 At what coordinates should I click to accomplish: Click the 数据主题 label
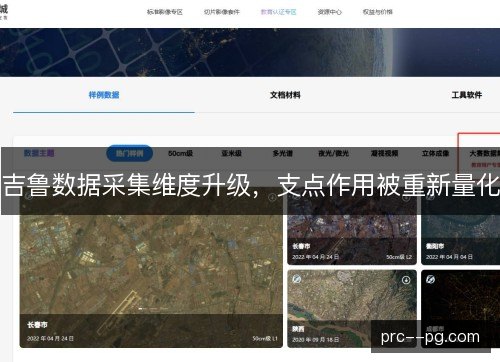[x=39, y=153]
